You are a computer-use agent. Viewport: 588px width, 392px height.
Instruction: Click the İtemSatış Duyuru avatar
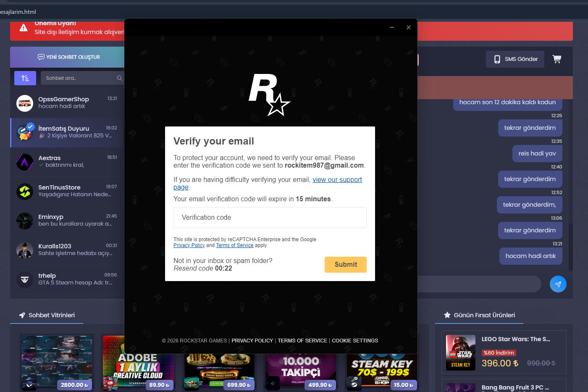coord(25,132)
